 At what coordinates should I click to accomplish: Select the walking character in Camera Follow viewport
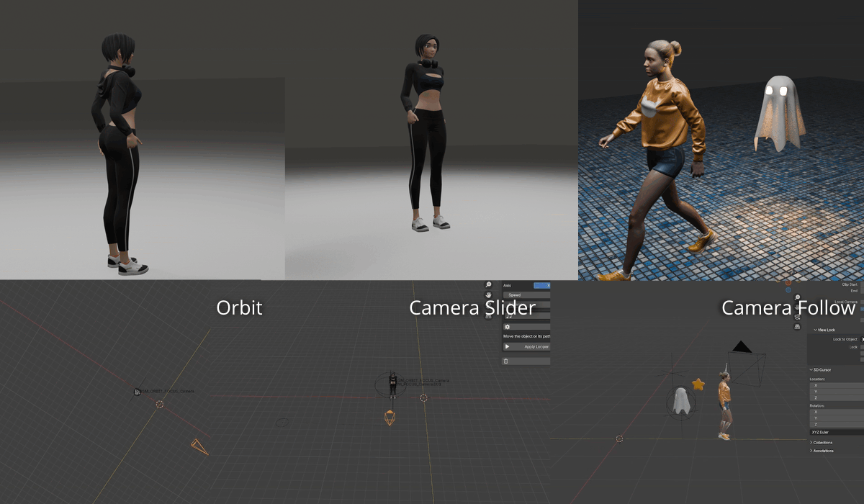(x=724, y=405)
